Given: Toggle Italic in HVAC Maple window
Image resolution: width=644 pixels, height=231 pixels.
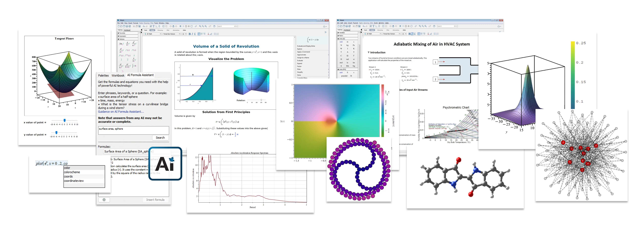Looking at the screenshot, I should [412, 34].
